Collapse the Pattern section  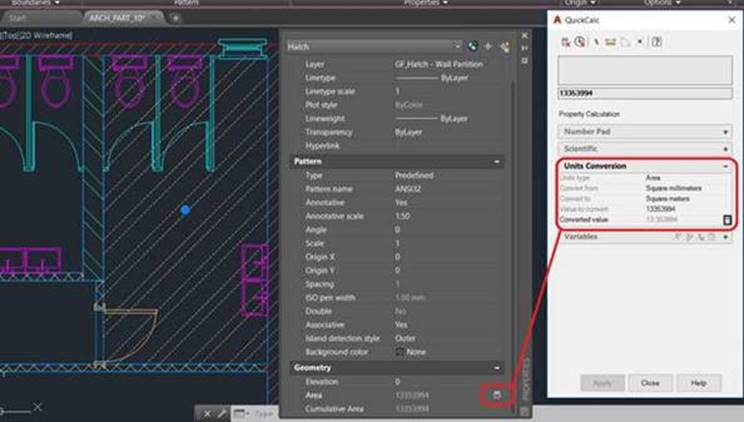coord(496,162)
